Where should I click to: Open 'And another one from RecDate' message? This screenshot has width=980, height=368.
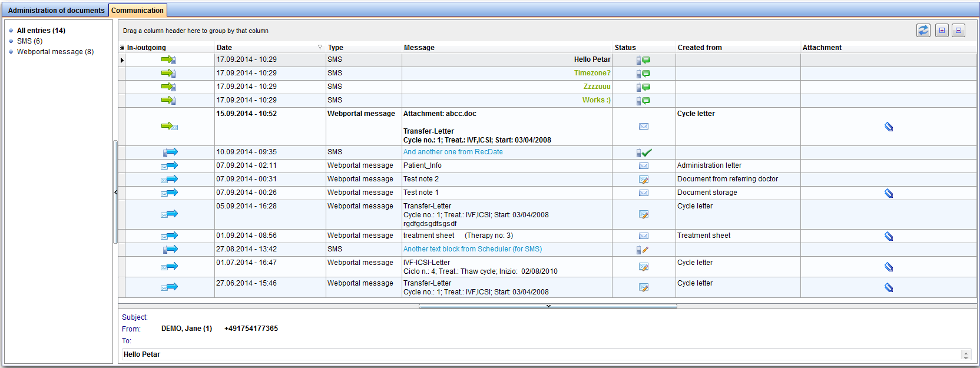453,152
